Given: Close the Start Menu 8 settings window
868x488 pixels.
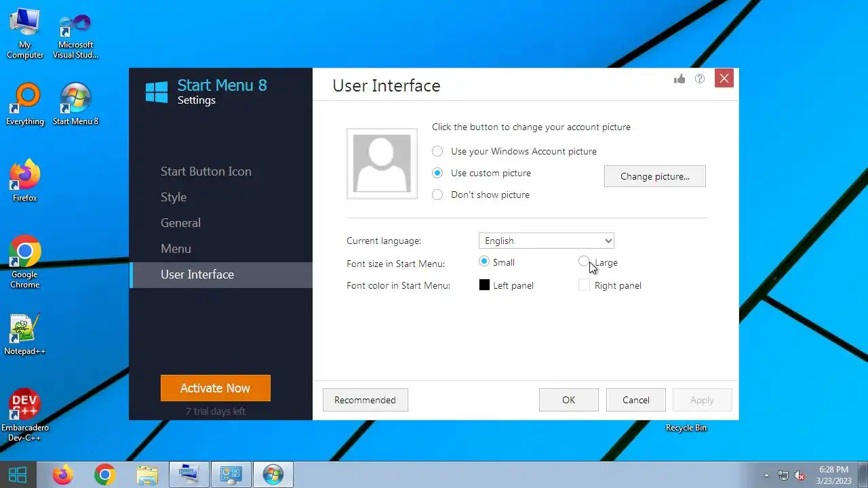Looking at the screenshot, I should [x=724, y=79].
